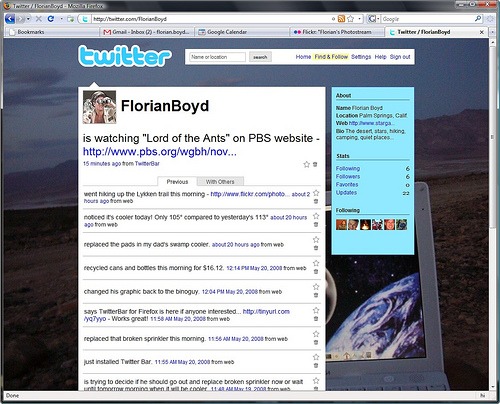Star the just installed Twitter Bar tweet
This screenshot has height=404, width=500.
316,357
